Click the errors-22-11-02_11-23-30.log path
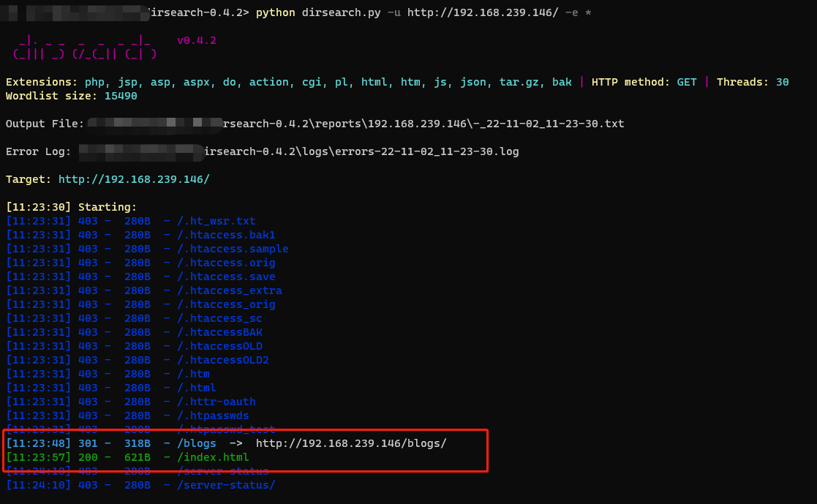 (x=426, y=151)
